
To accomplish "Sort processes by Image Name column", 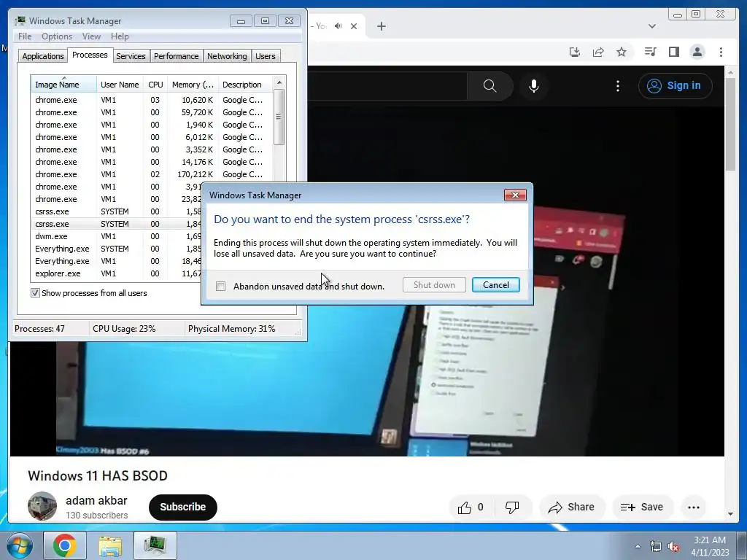I will (64, 85).
